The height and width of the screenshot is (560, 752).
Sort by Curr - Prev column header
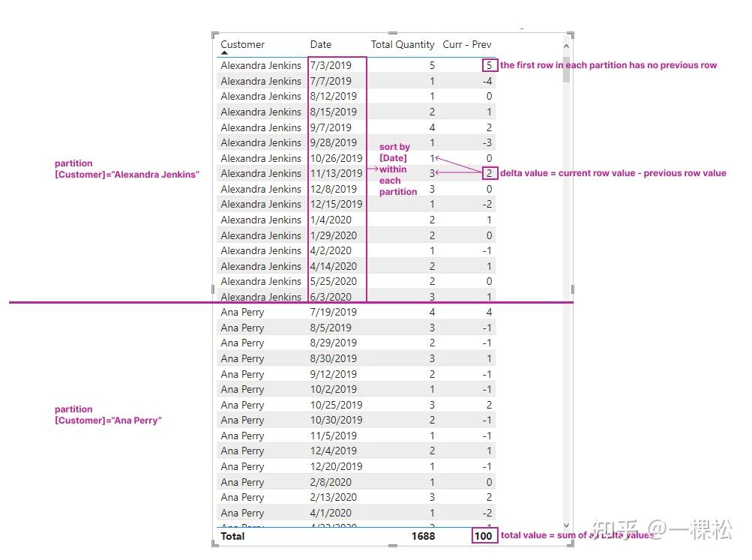coord(466,44)
